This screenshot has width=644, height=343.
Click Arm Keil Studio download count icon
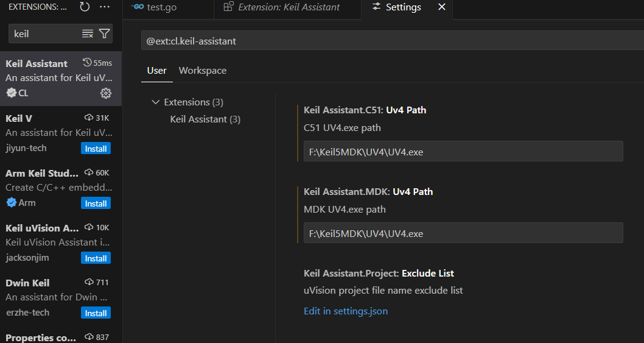pyautogui.click(x=89, y=172)
